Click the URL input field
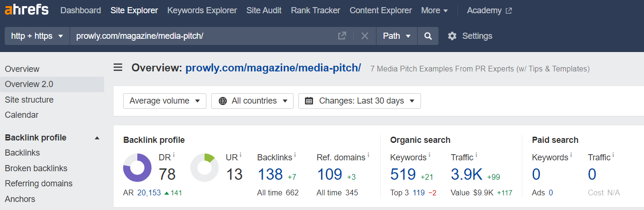644x210 pixels. click(x=204, y=36)
